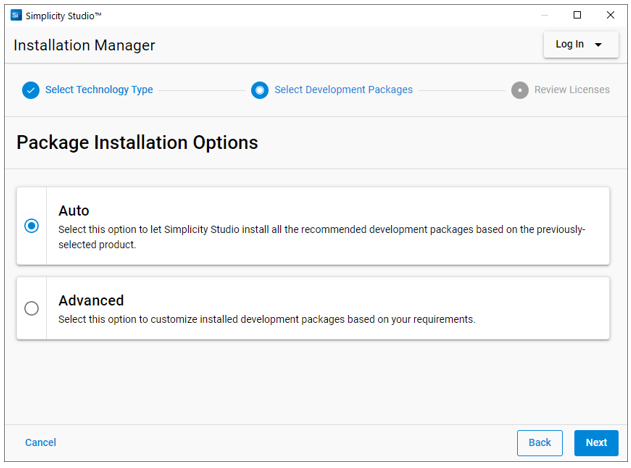Click the Advanced option description text
This screenshot has height=468, width=631.
pos(267,320)
